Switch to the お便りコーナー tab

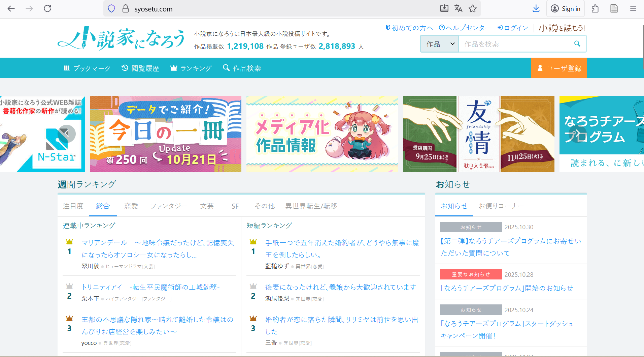pyautogui.click(x=501, y=206)
